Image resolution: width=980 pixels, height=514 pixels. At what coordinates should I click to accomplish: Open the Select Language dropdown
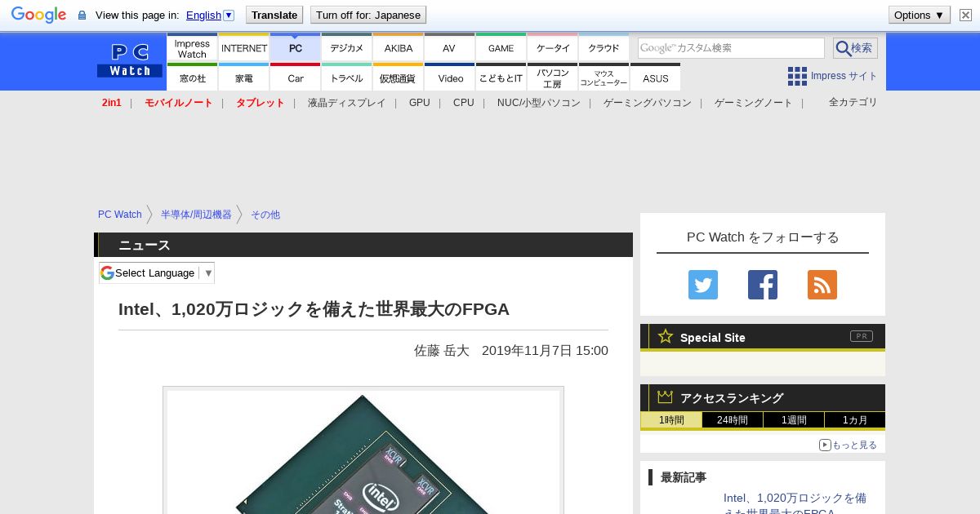pyautogui.click(x=157, y=273)
